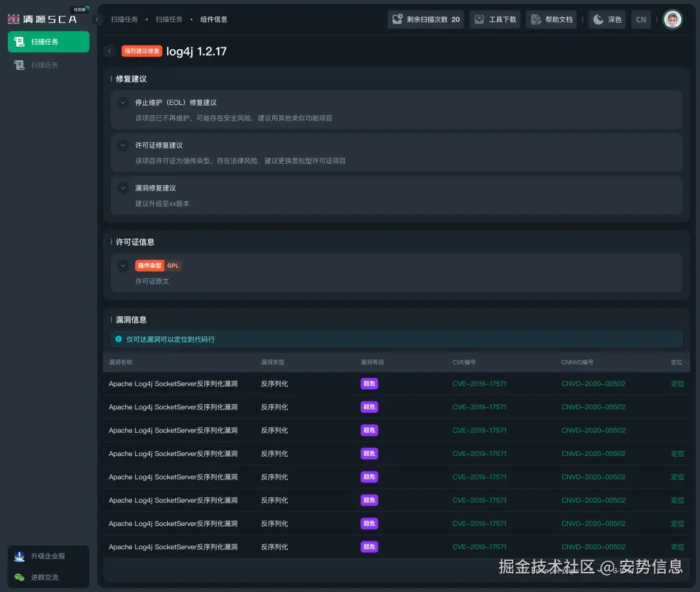This screenshot has height=592, width=700.
Task: Go back using the arrow beside log4j
Action: 110,51
